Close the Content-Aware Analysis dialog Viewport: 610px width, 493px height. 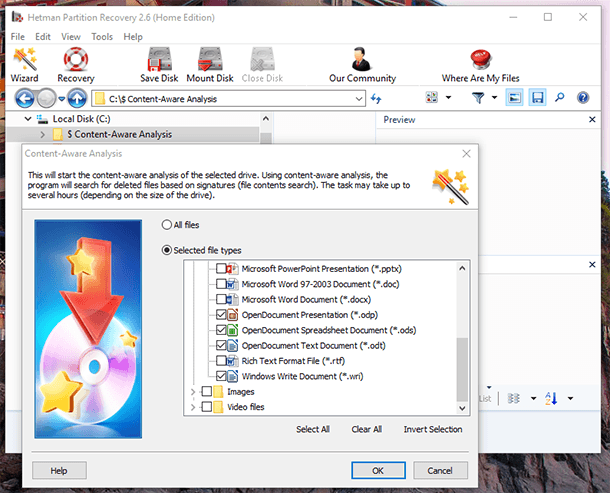[466, 154]
